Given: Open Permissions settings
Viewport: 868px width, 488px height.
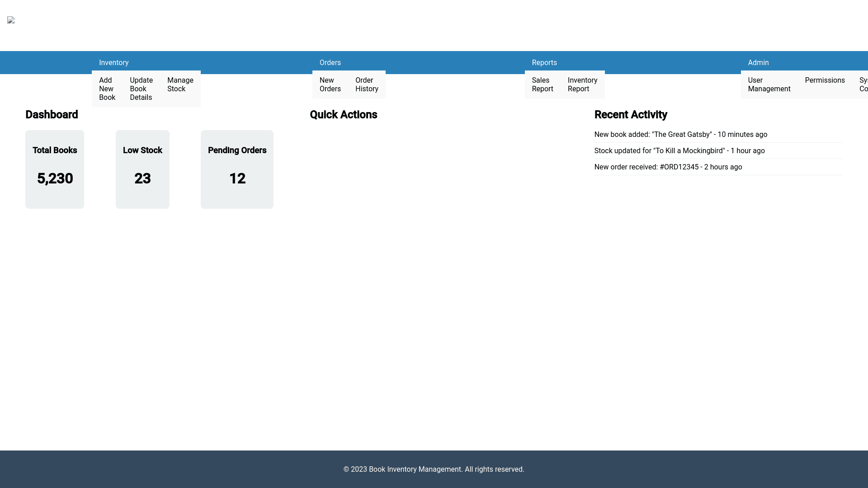Looking at the screenshot, I should tap(825, 80).
